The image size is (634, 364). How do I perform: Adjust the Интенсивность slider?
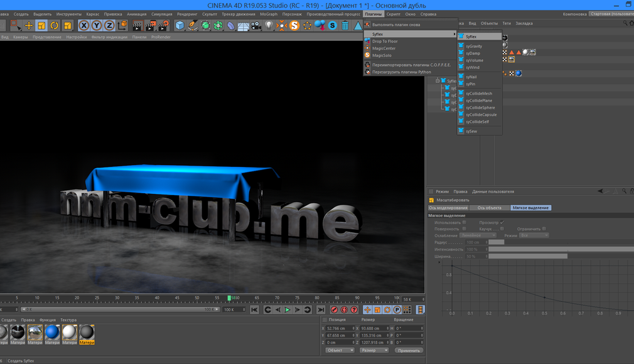(x=561, y=249)
